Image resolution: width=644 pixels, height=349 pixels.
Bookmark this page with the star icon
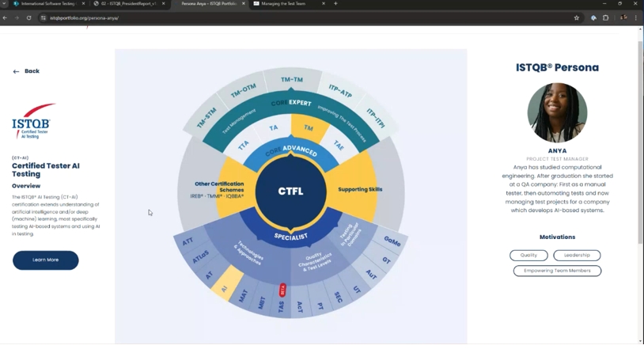click(x=576, y=17)
